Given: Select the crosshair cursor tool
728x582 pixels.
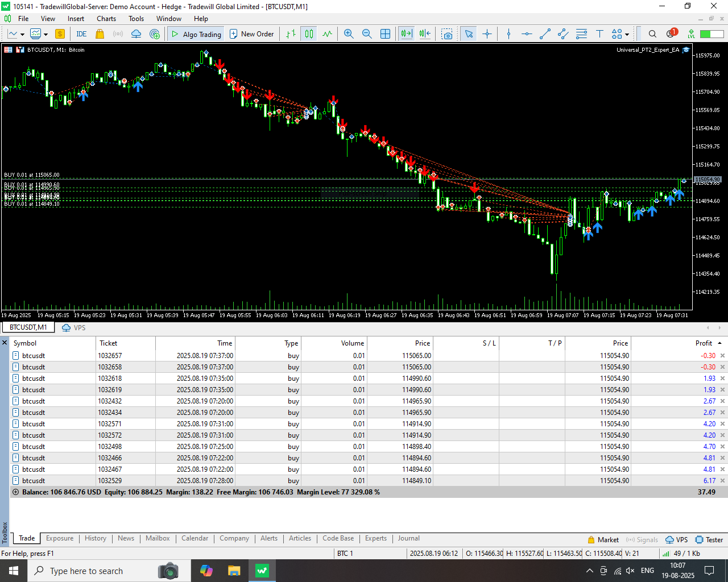Looking at the screenshot, I should coord(487,34).
